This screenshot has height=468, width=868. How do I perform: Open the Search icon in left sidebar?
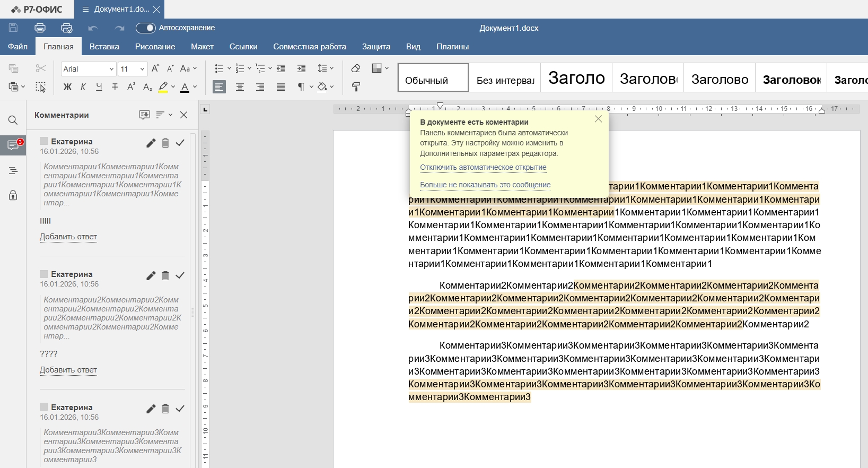13,120
